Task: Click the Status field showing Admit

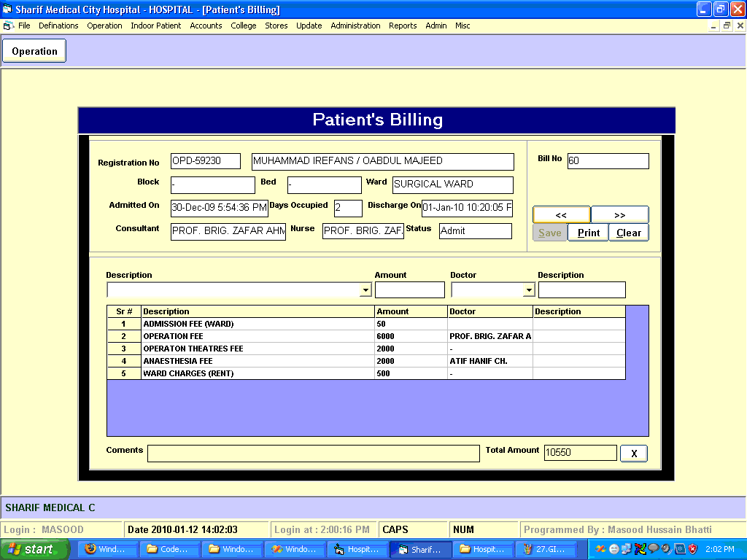Action: click(x=476, y=231)
